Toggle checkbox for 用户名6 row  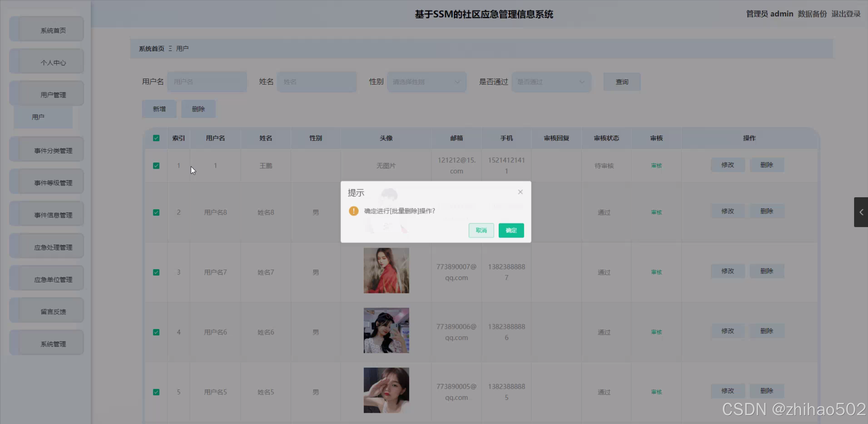(x=156, y=332)
